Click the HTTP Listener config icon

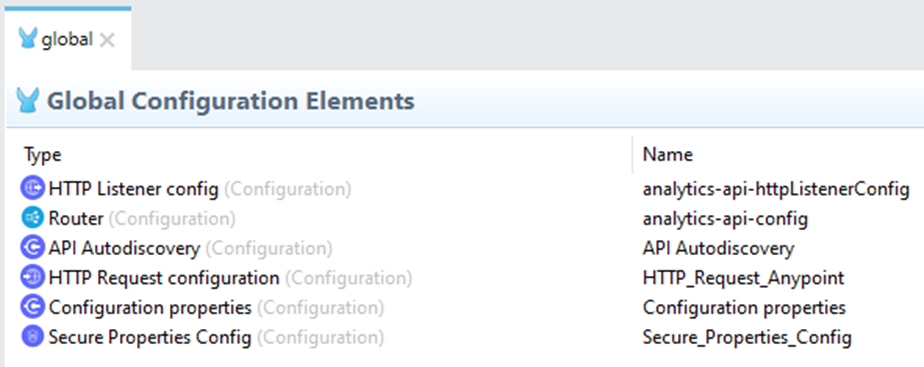33,189
